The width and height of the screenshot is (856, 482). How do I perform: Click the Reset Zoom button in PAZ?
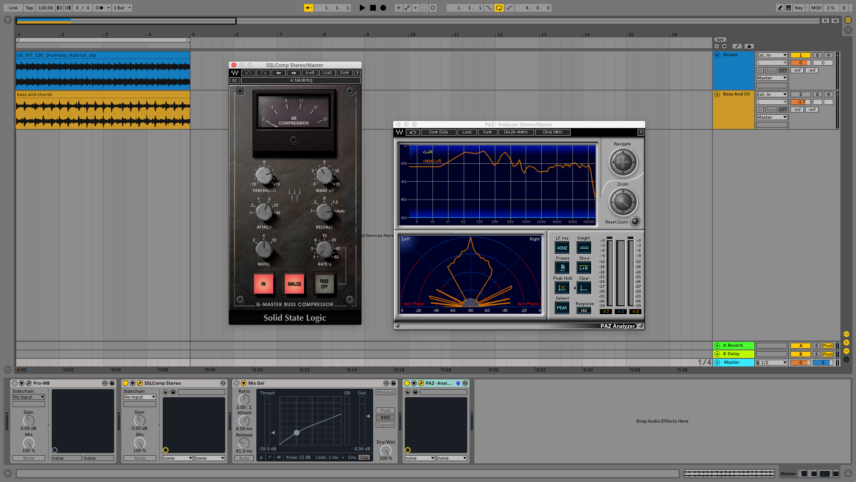tap(634, 222)
